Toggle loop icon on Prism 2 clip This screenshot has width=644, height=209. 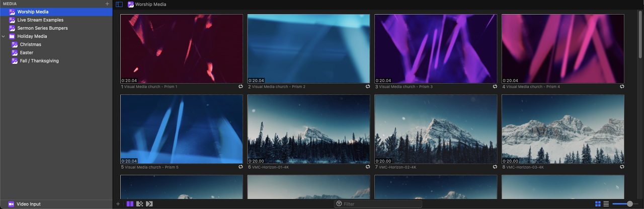[368, 87]
